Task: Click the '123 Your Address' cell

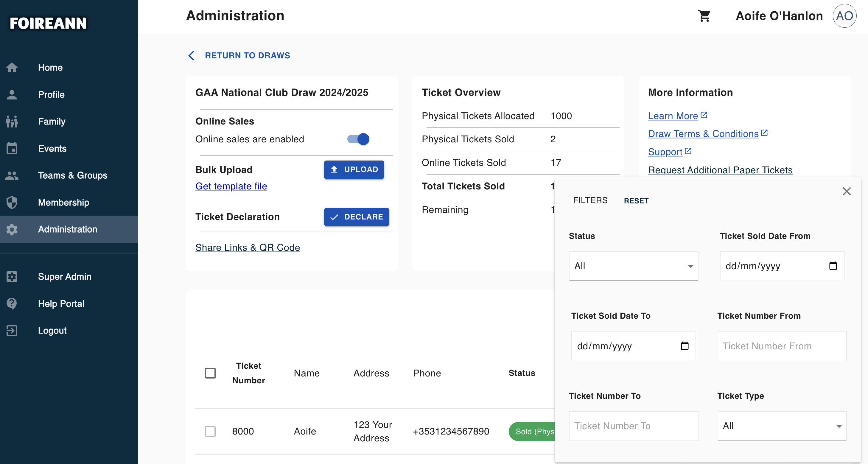Action: coord(373,431)
